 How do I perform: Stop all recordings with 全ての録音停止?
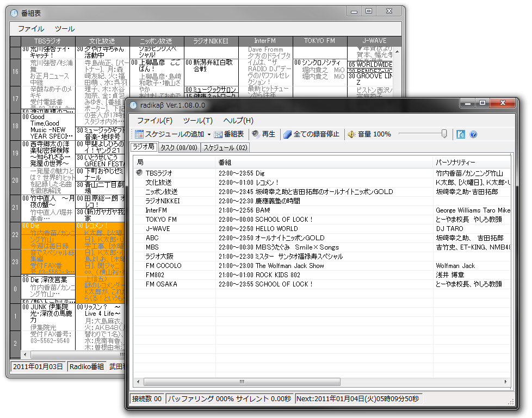(x=312, y=134)
